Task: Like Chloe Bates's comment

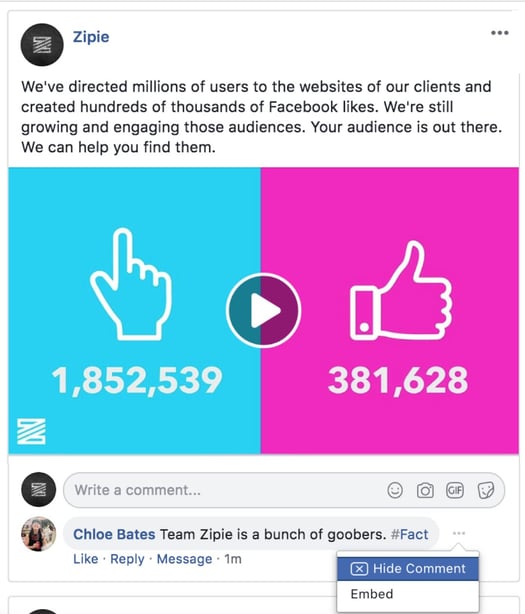Action: click(85, 559)
